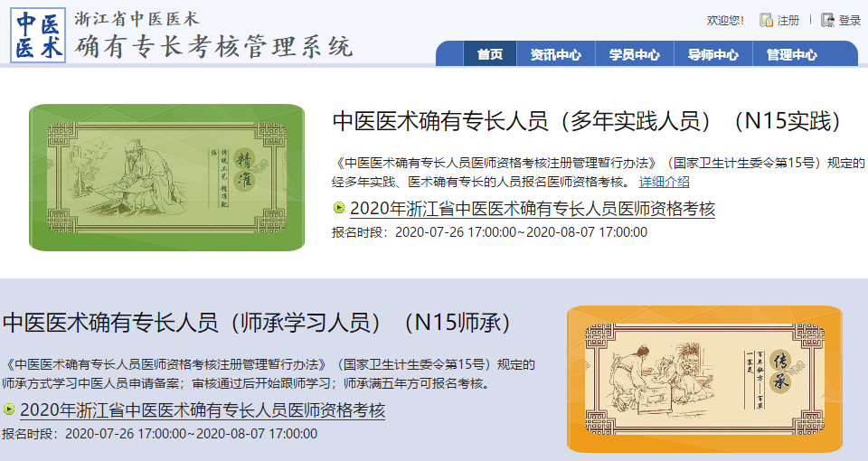
Task: Click the 注册 register icon
Action: click(766, 21)
